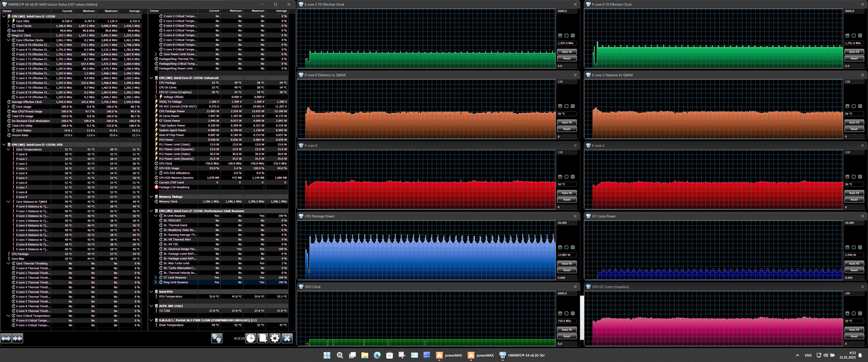Click Auto Fit in CPU Package Power graph

[567, 264]
